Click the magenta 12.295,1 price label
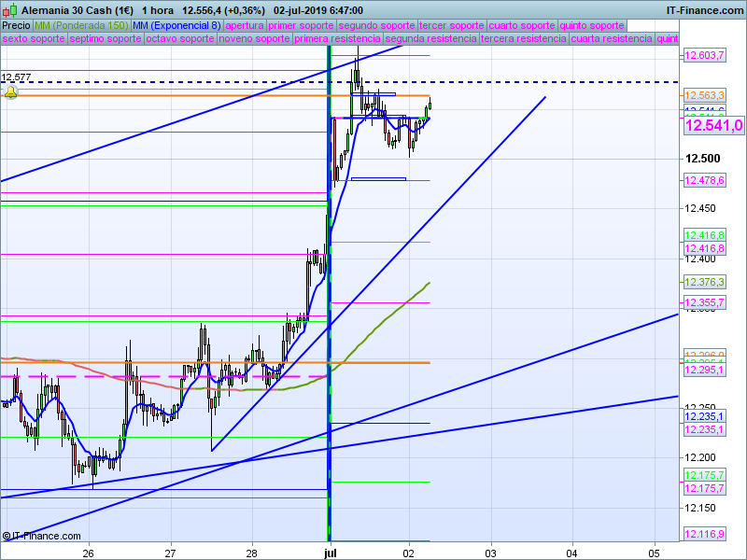The image size is (747, 560). click(705, 370)
